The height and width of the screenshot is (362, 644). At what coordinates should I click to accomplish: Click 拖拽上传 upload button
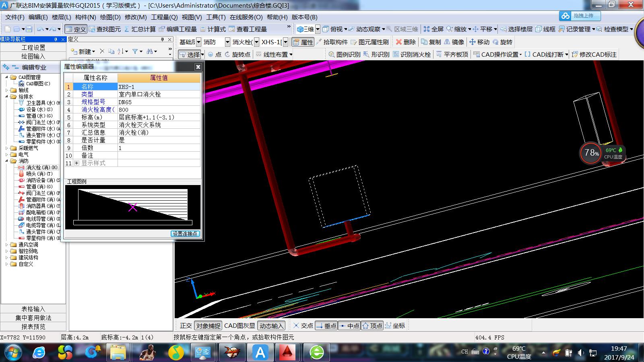coord(580,16)
